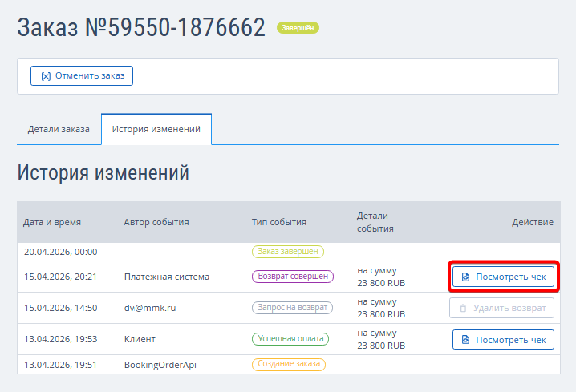The width and height of the screenshot is (576, 392).
Task: Click the cancel icon in Отменить заказ button
Action: coord(46,76)
